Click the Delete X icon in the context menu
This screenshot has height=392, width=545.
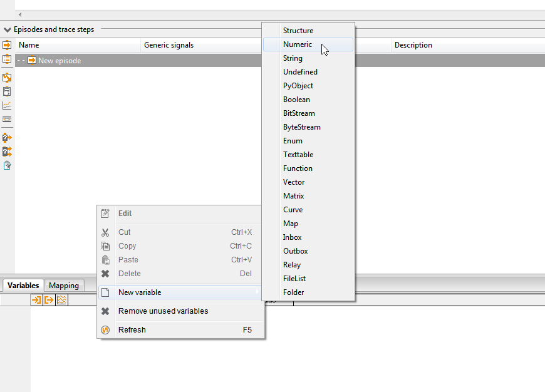[x=105, y=274]
